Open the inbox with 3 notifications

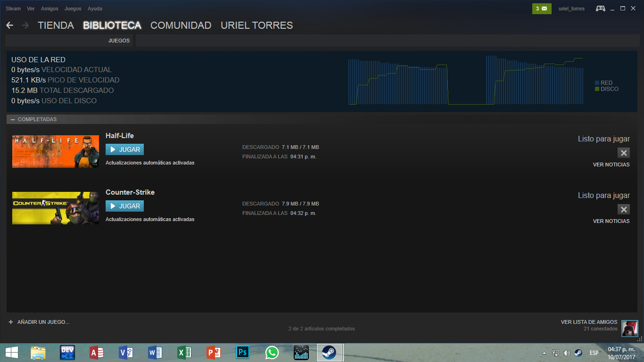[542, 8]
